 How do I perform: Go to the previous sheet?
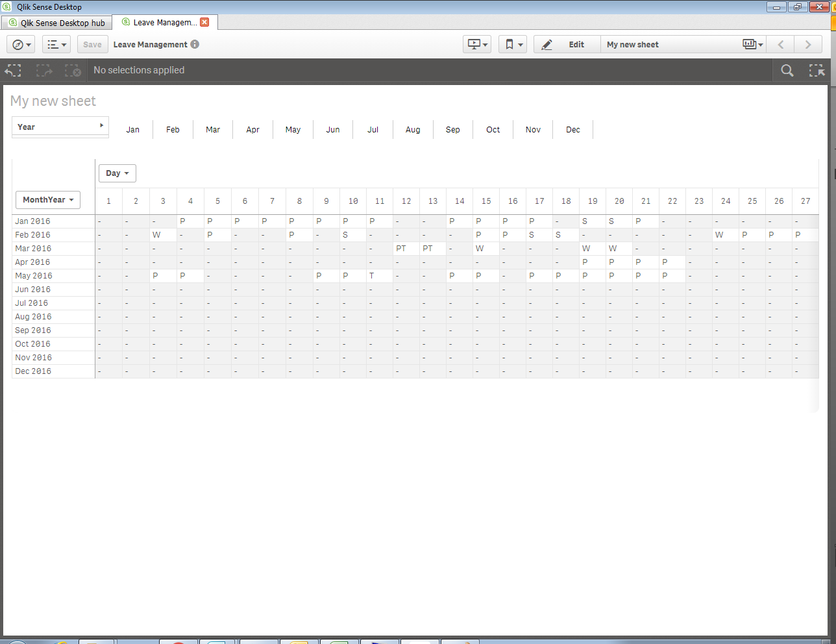click(x=781, y=44)
